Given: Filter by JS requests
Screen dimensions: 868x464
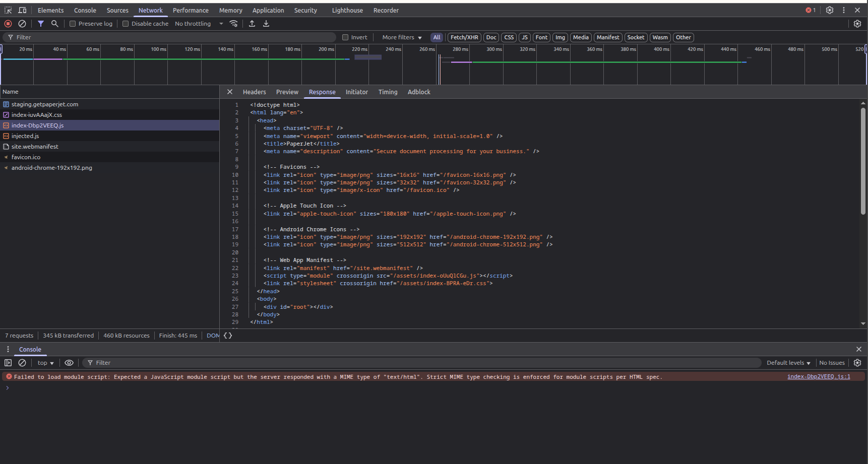Looking at the screenshot, I should point(525,37).
